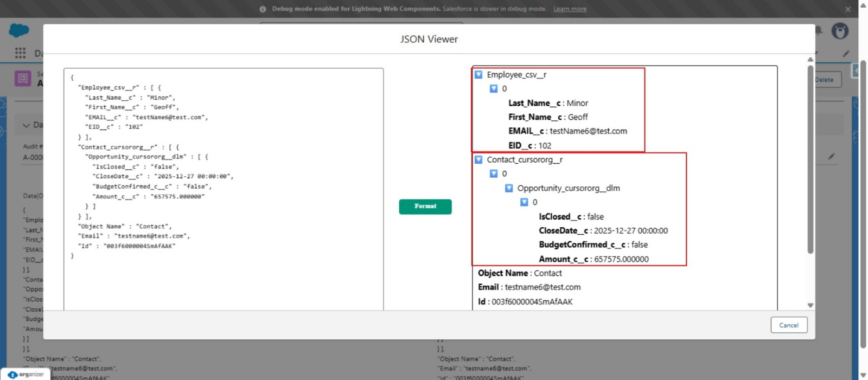Click the Id : 003f6000004SmAfAAK tree entry
Viewport: 868px width, 380px height.
pos(525,302)
